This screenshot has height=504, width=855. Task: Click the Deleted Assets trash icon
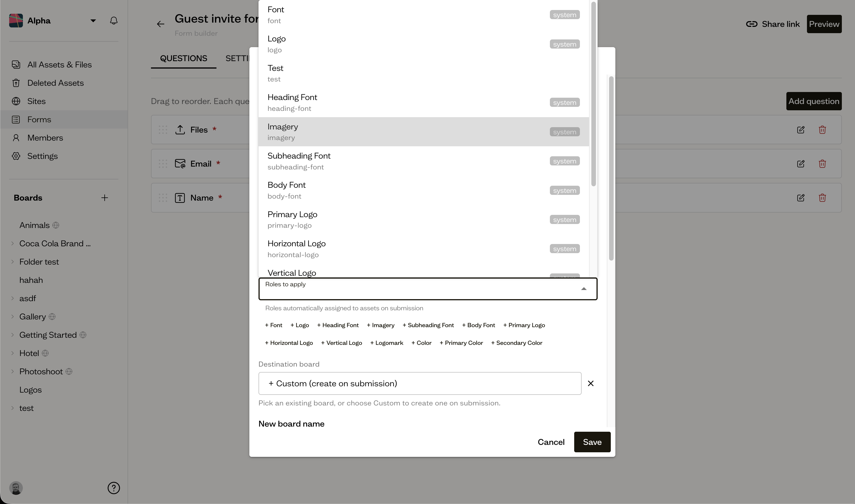pos(16,83)
